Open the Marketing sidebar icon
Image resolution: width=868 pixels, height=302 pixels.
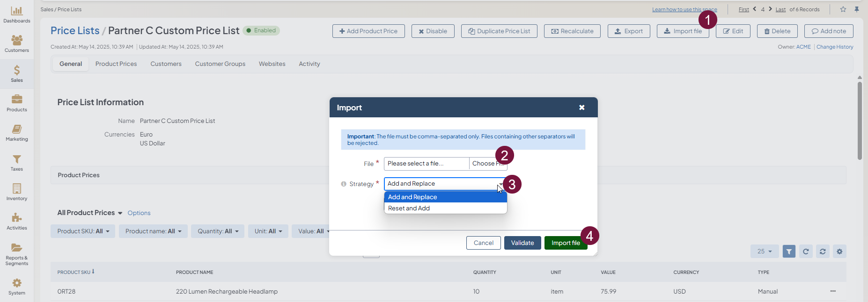click(17, 133)
